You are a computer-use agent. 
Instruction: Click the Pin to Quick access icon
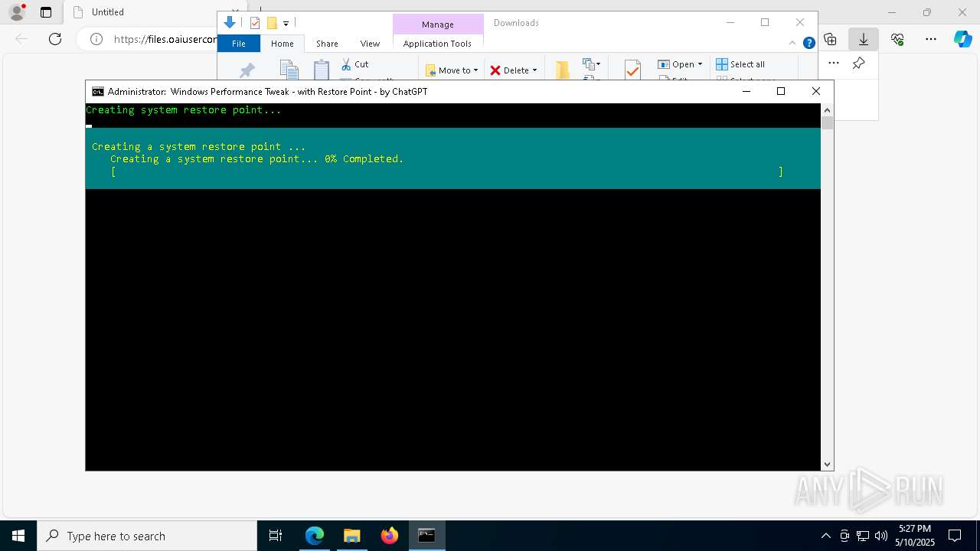coord(247,71)
